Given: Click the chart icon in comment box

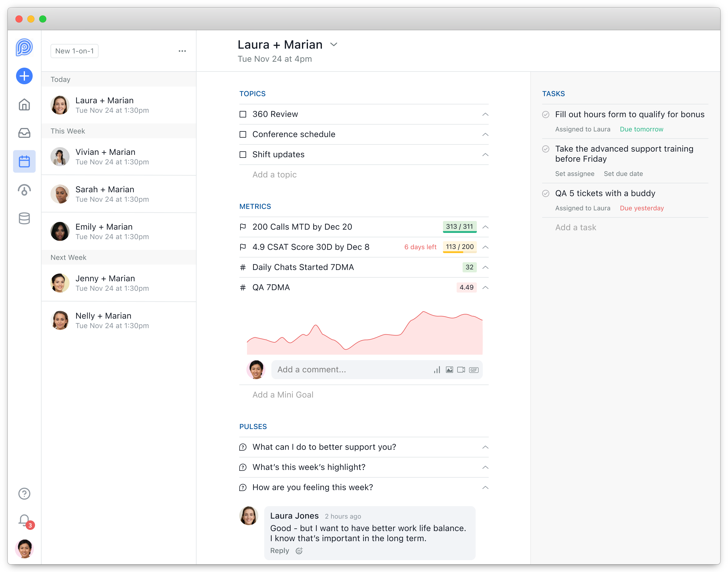Looking at the screenshot, I should (437, 370).
